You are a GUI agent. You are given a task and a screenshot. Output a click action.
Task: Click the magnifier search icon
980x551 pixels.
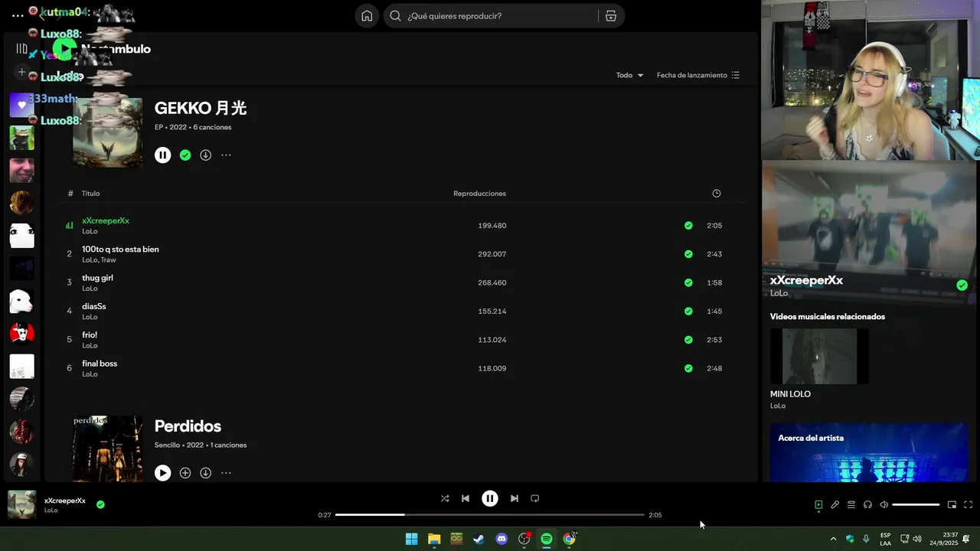pos(395,16)
